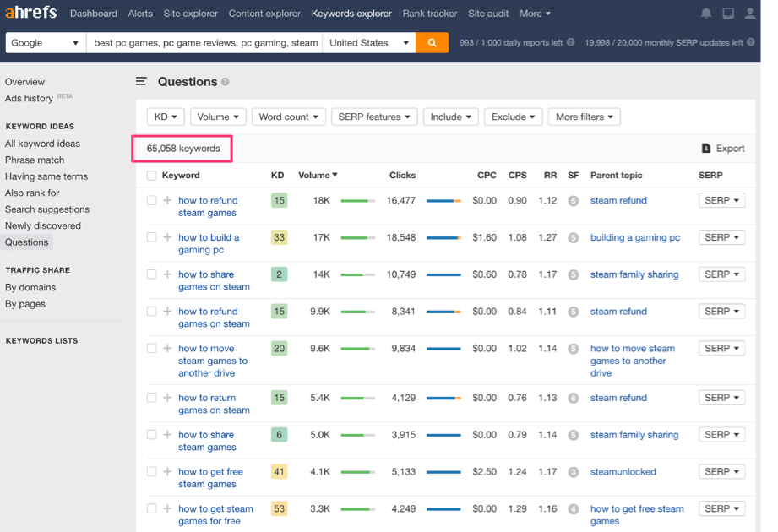Open the SERP button for 'how to refund steam games'
778x532 pixels.
721,200
